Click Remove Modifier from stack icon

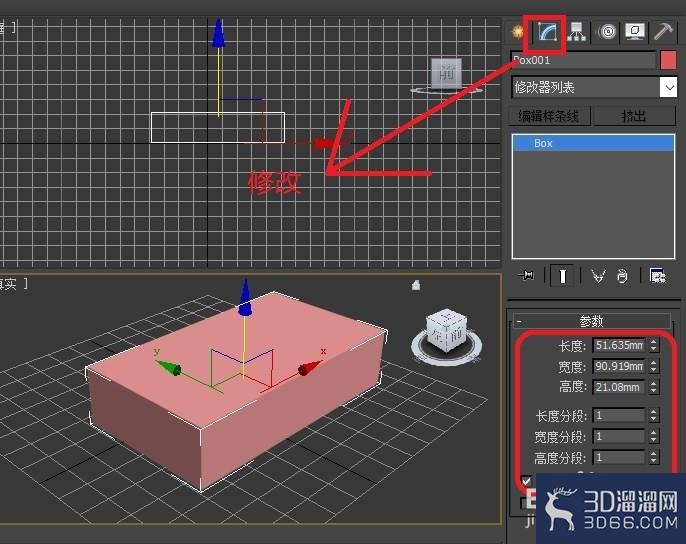(622, 276)
